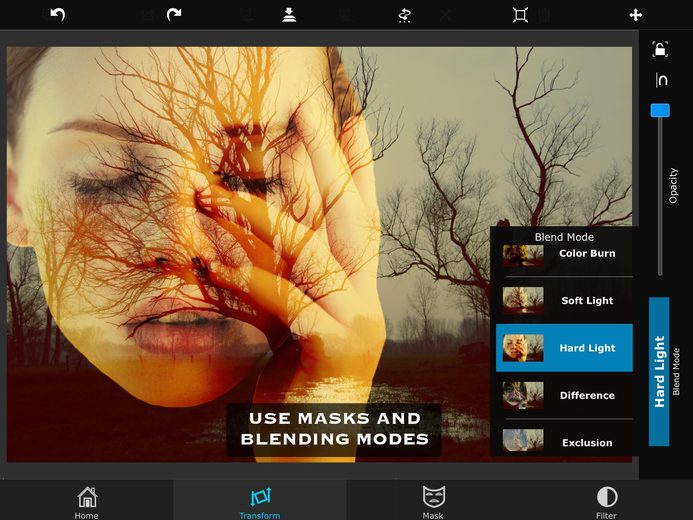Undo the last edit
This screenshot has height=520, width=693.
tap(58, 15)
